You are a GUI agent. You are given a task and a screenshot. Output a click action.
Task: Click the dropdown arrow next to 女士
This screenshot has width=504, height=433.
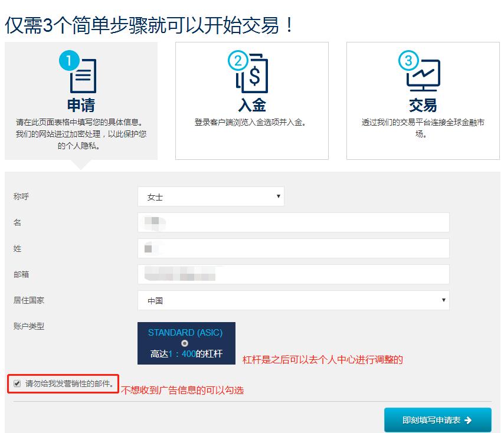[278, 196]
